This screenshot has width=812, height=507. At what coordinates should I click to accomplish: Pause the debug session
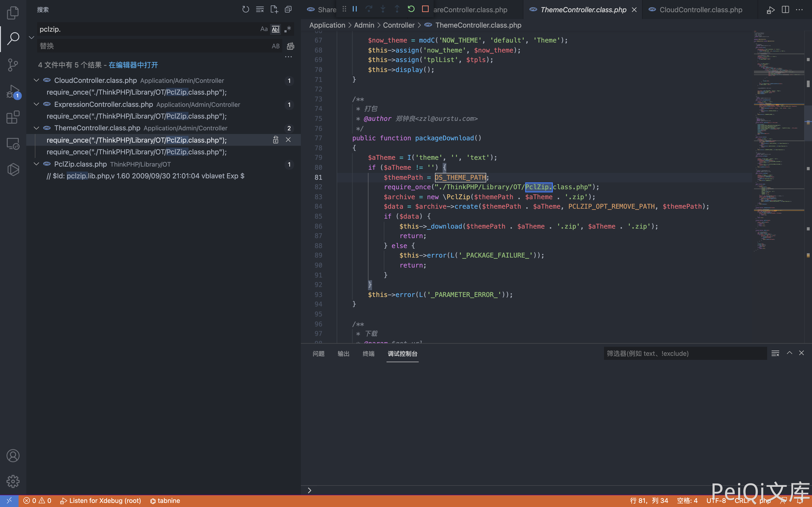point(355,9)
